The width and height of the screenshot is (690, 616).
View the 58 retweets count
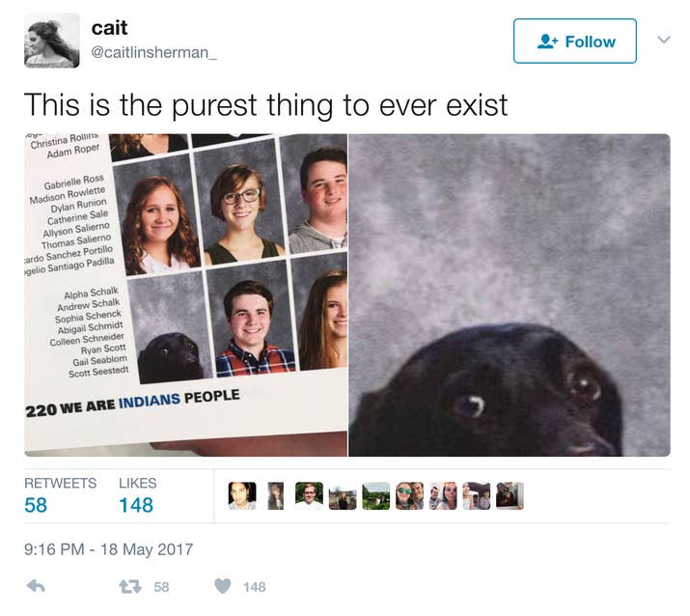pyautogui.click(x=36, y=505)
